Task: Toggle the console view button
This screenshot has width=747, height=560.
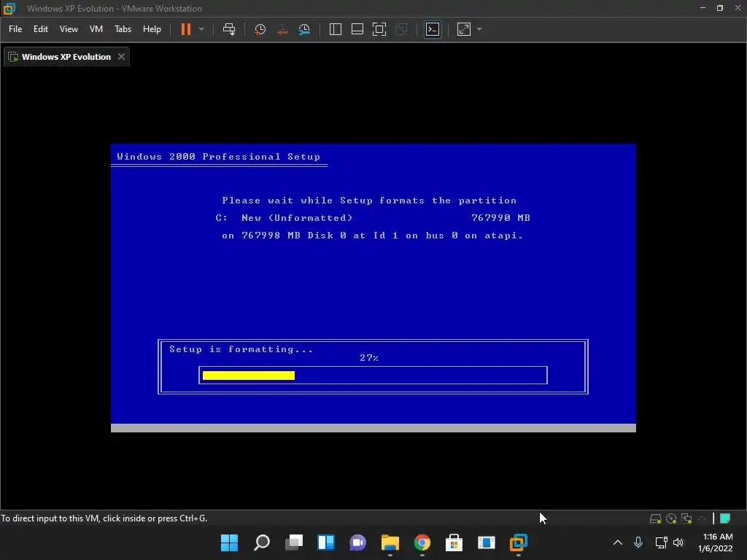Action: (x=433, y=29)
